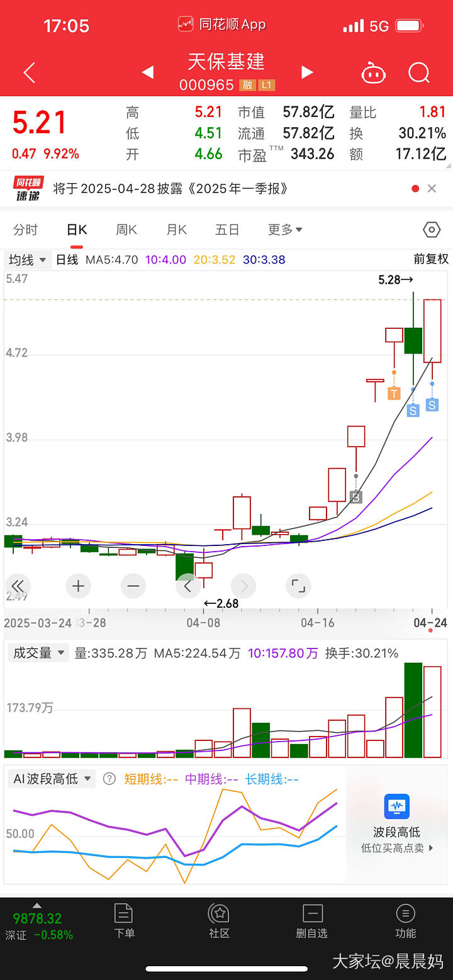
Task: Tap the stock name 天保基建
Action: tap(226, 62)
